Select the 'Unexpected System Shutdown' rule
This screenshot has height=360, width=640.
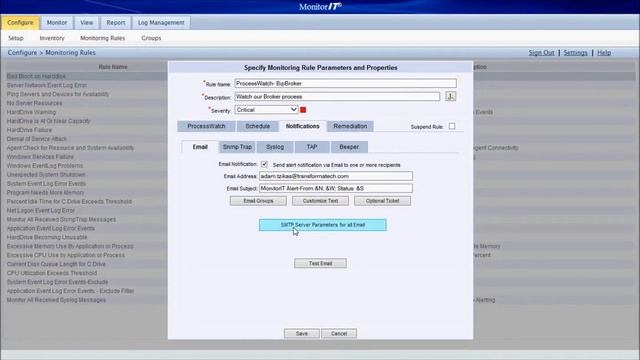coord(46,175)
